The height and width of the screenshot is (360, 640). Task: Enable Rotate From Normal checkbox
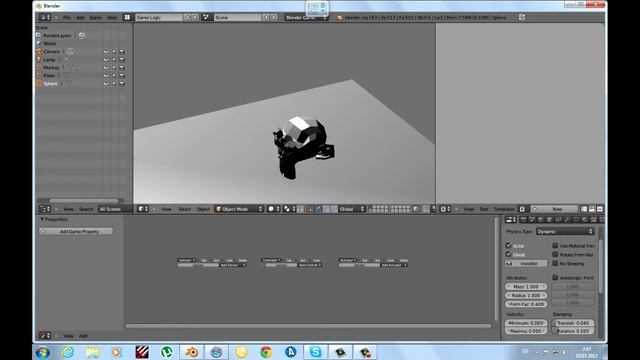(555, 254)
